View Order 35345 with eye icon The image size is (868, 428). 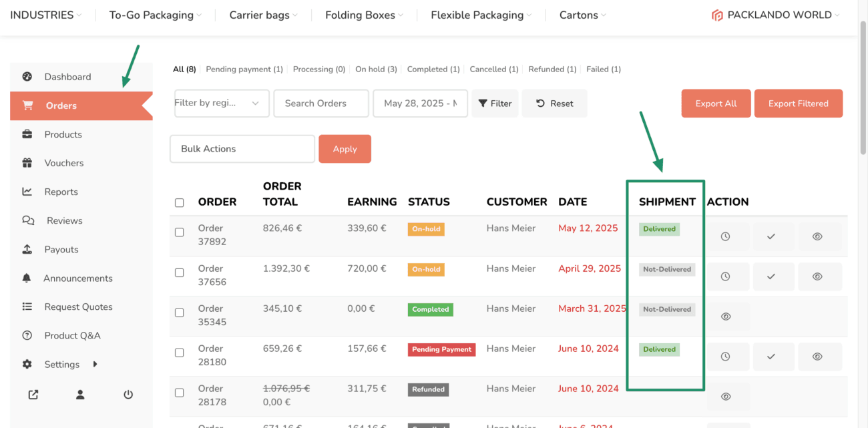(726, 316)
